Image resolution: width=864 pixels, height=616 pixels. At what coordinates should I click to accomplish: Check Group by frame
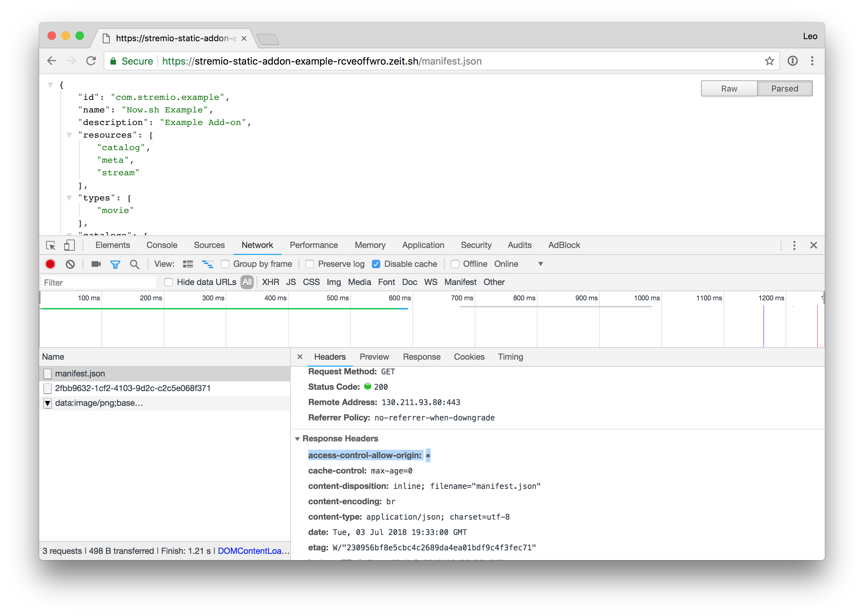(225, 264)
